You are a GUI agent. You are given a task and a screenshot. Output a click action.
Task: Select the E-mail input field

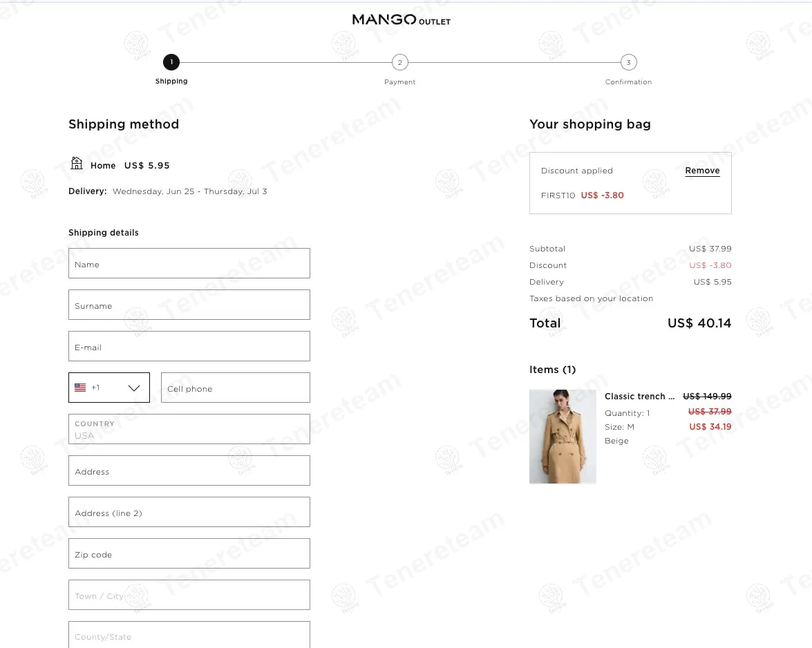[189, 346]
